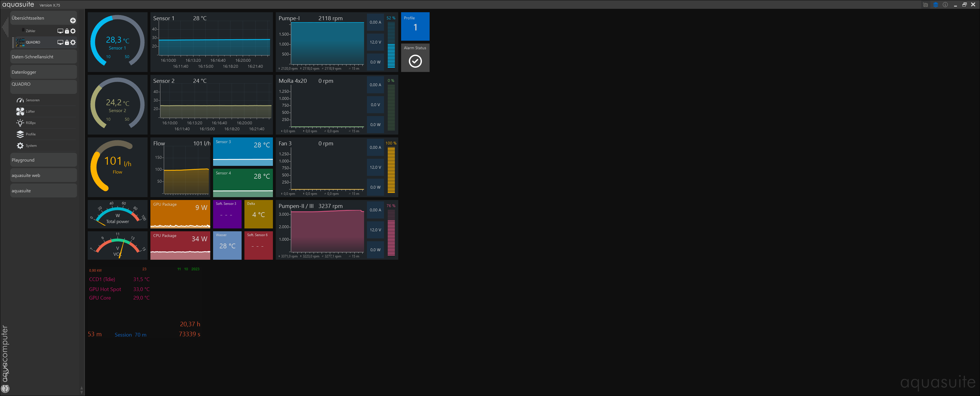Toggle the lock icon on QUADRO page
The height and width of the screenshot is (396, 980).
pos(67,43)
